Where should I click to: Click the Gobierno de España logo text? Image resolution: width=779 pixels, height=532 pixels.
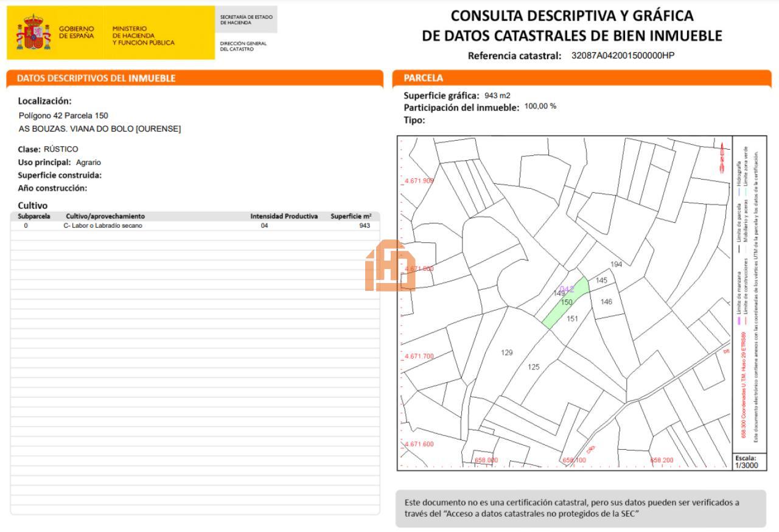click(76, 32)
